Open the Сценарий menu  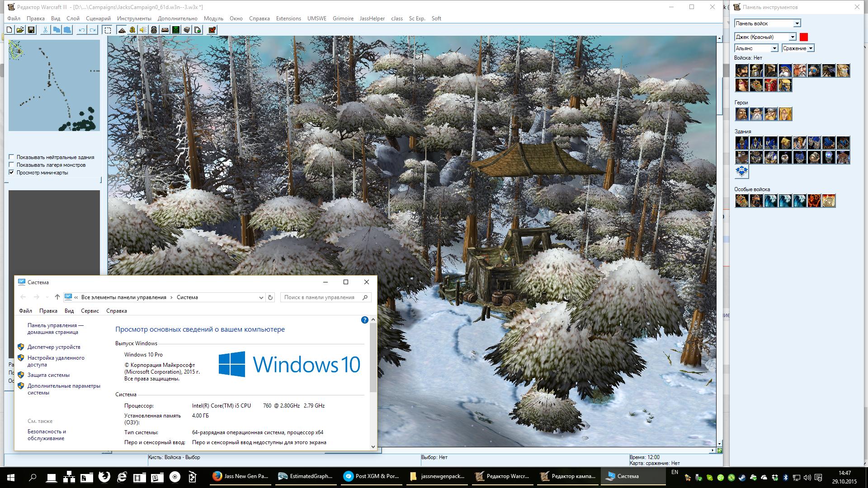(x=98, y=19)
